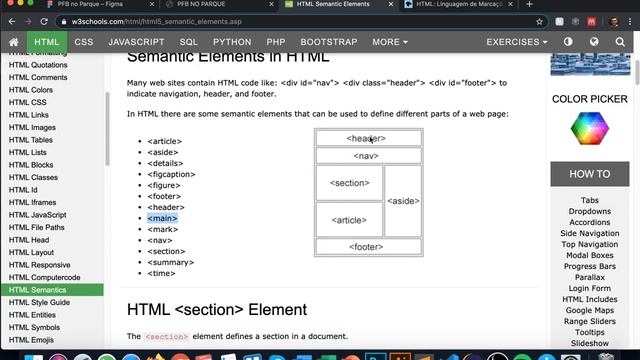Open the globe translate icon
The width and height of the screenshot is (640, 360).
594,42
